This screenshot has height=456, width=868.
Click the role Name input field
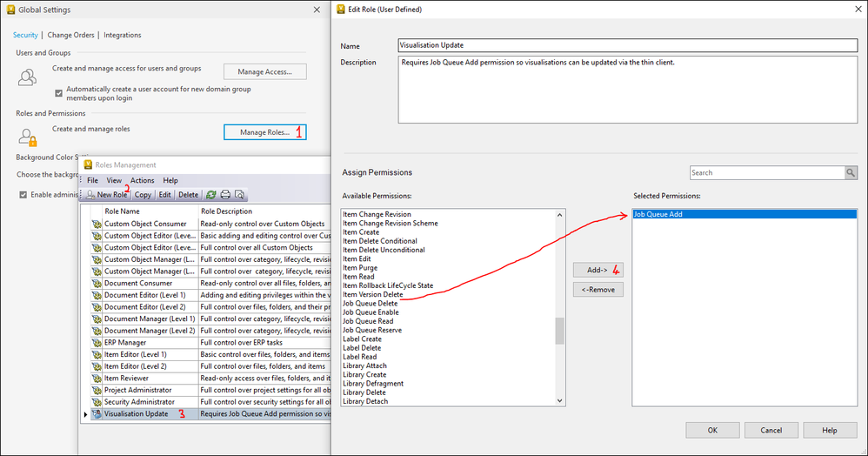[x=628, y=45]
